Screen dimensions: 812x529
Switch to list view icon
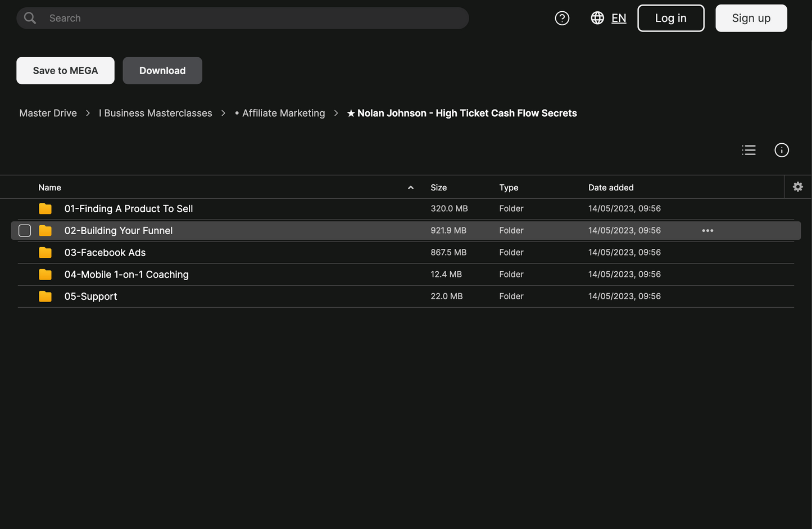click(x=749, y=150)
